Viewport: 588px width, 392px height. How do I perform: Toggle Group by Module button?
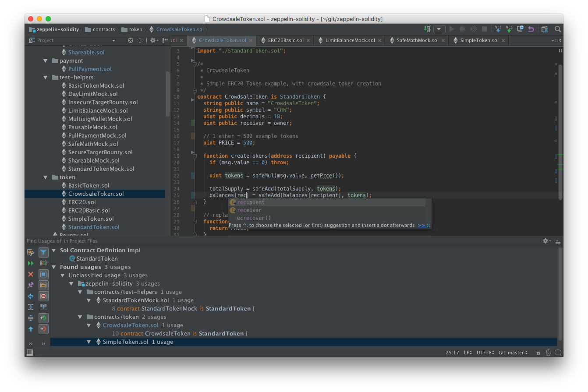click(43, 274)
